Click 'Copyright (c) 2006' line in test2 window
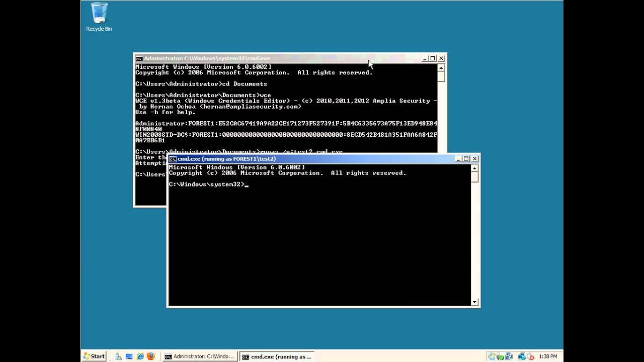Image resolution: width=644 pixels, height=362 pixels. tap(287, 173)
